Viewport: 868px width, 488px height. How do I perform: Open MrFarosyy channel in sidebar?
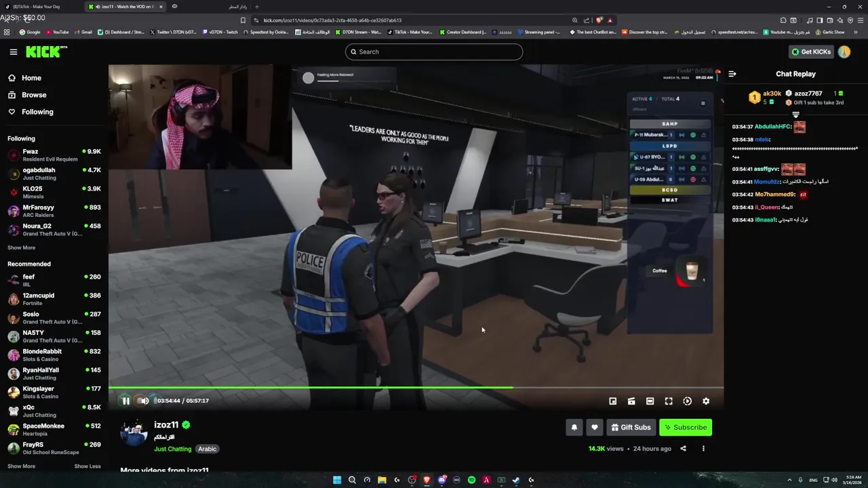[54, 211]
